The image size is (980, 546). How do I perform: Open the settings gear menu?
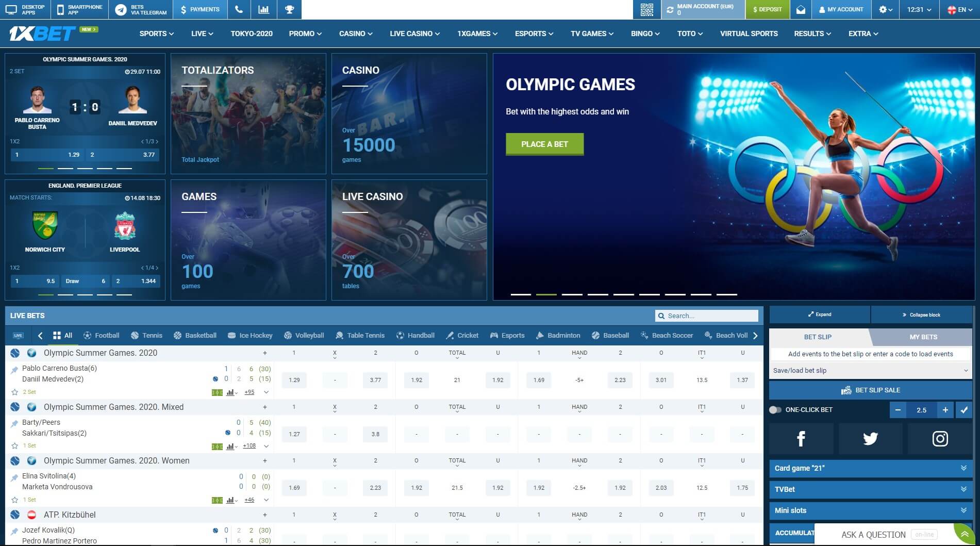coord(885,9)
